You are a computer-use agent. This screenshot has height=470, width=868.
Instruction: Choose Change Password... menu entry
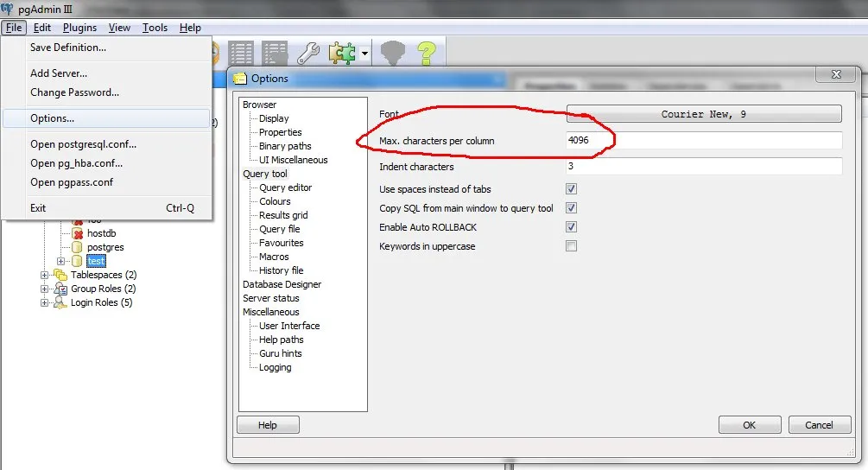pos(106,92)
